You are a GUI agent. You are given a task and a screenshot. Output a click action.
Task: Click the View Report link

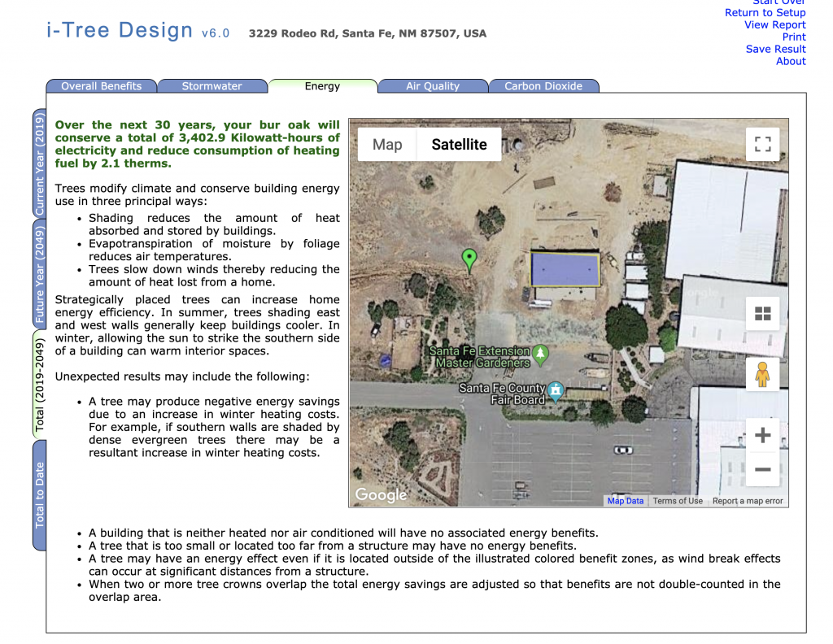(x=774, y=24)
